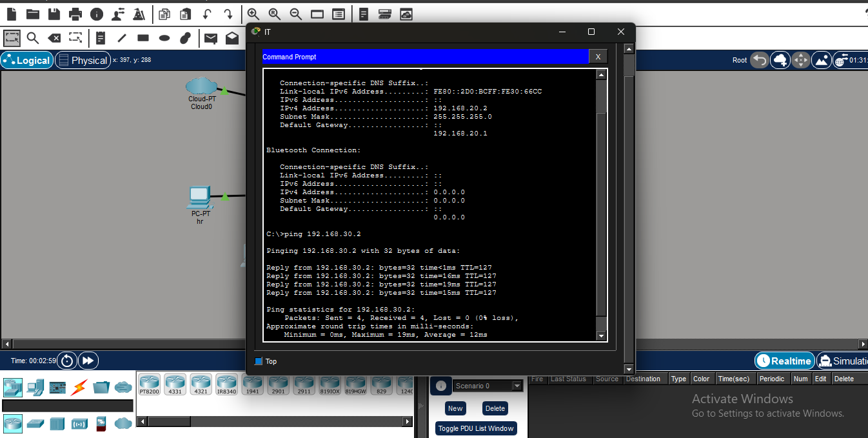The image size is (868, 438).
Task: Click the New scenario button
Action: point(455,408)
